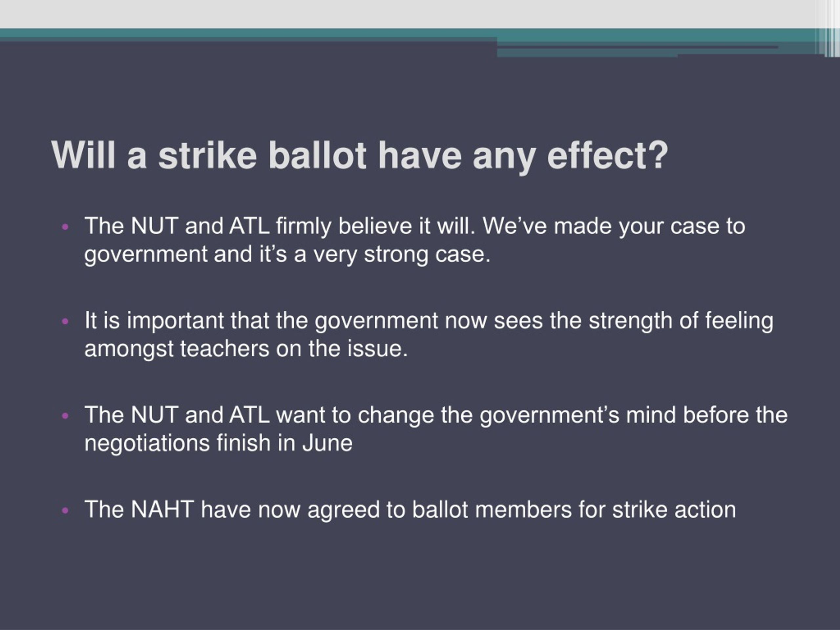Select the phrase "strength of feeling"
The image size is (840, 630).
[681, 321]
